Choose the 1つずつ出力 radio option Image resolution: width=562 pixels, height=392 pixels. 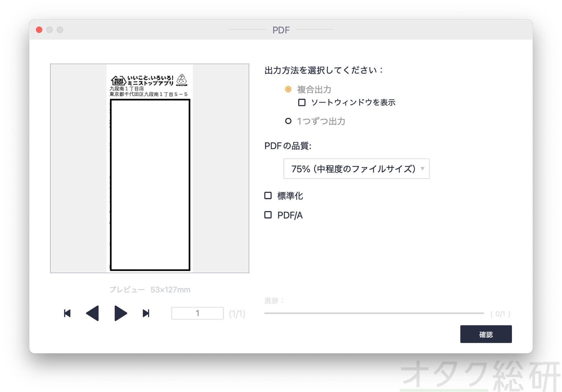point(288,121)
